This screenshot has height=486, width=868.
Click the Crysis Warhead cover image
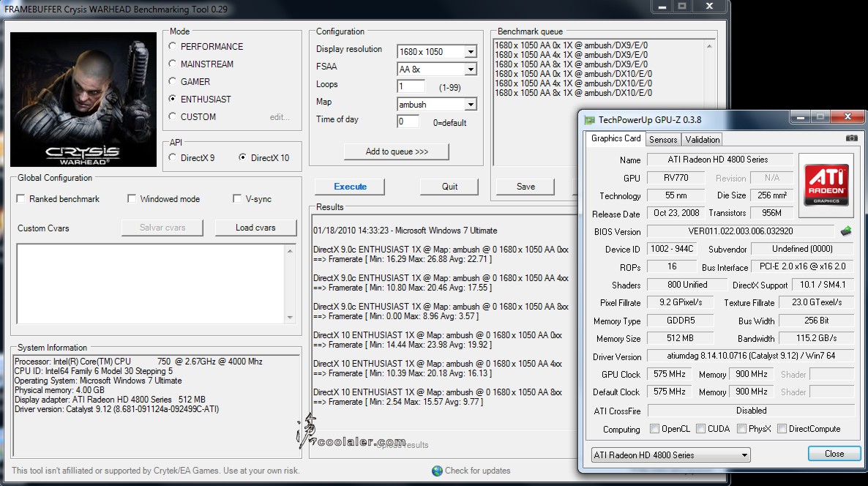(83, 99)
